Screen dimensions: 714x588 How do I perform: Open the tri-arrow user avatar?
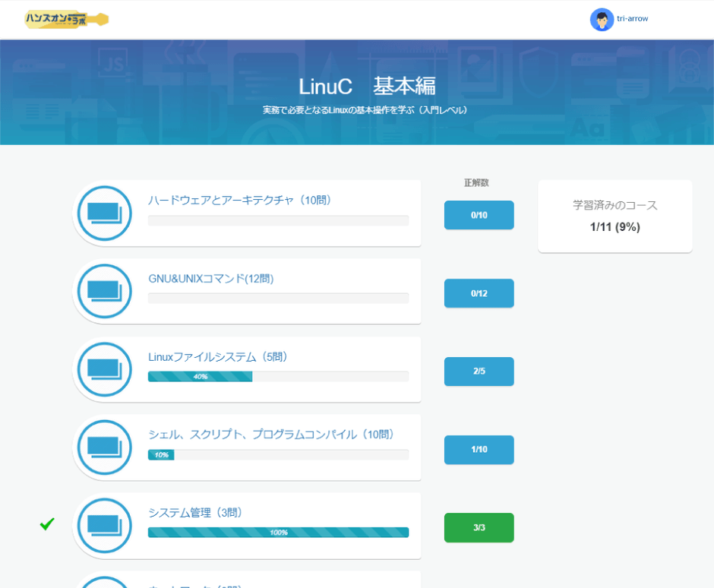602,19
